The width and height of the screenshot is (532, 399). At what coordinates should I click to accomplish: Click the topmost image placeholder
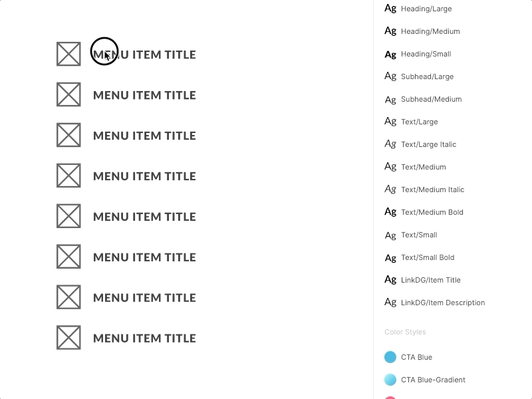click(x=68, y=53)
